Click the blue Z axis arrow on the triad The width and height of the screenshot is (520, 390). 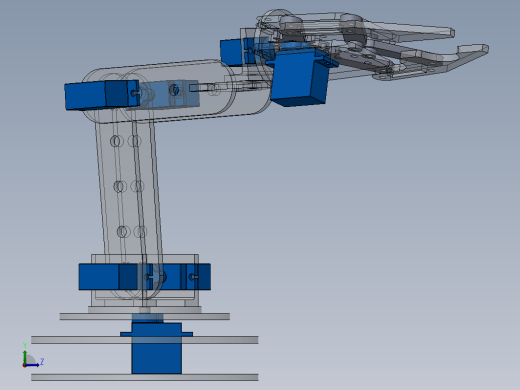pyautogui.click(x=32, y=365)
